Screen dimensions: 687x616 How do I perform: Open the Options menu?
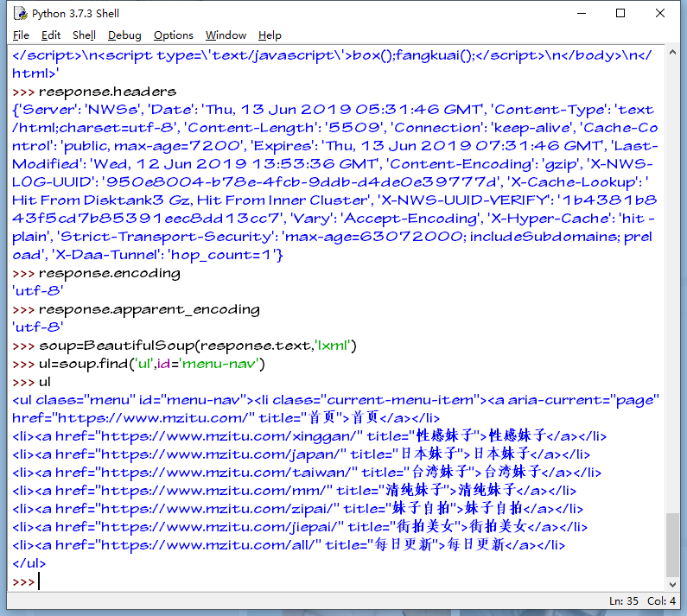174,35
